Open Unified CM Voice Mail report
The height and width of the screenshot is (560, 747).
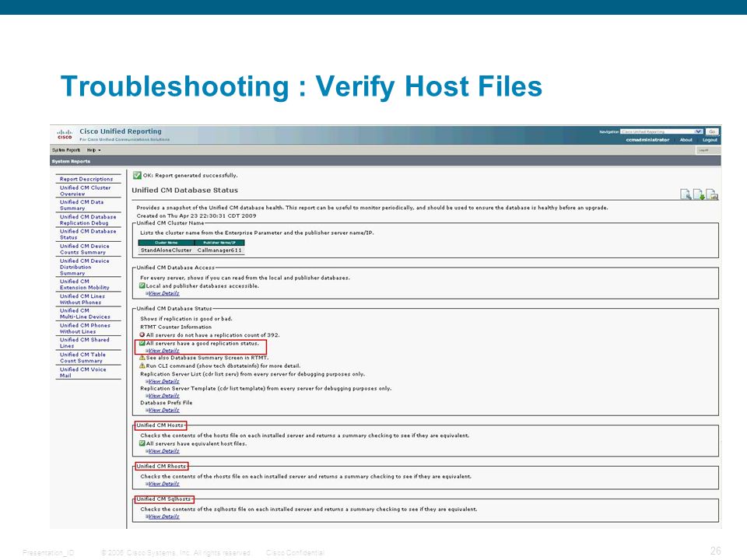pyautogui.click(x=83, y=373)
